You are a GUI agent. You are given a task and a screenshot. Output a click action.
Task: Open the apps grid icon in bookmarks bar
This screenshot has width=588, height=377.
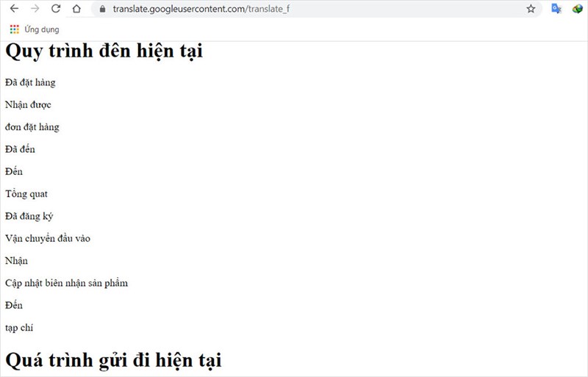pos(14,29)
